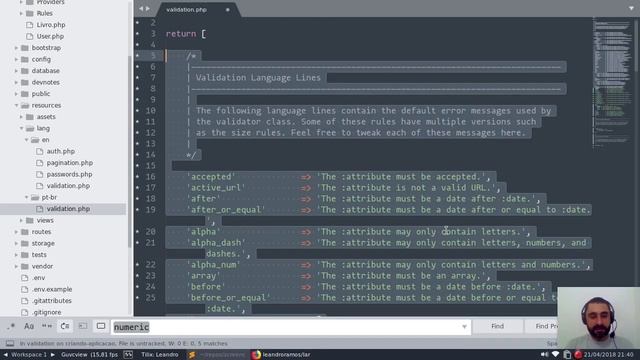Toggle highlight matches option
Viewport: 640px width, 360px height.
[x=101, y=326]
